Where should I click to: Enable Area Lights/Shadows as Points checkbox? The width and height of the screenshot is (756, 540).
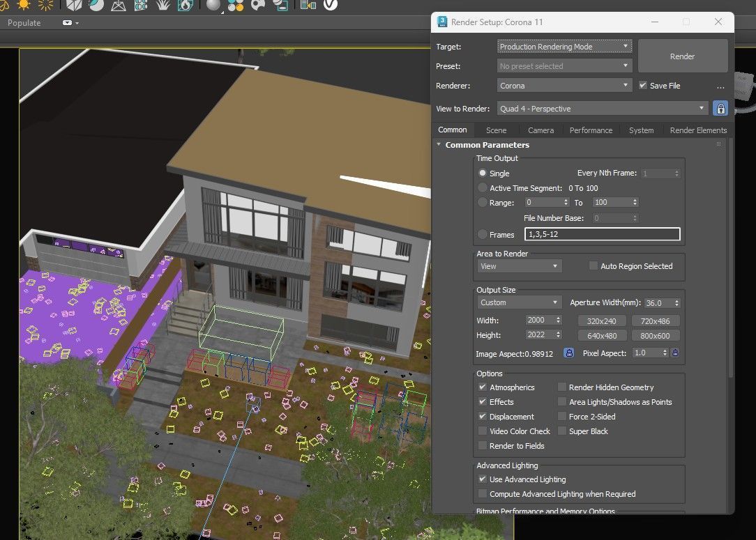tap(561, 401)
